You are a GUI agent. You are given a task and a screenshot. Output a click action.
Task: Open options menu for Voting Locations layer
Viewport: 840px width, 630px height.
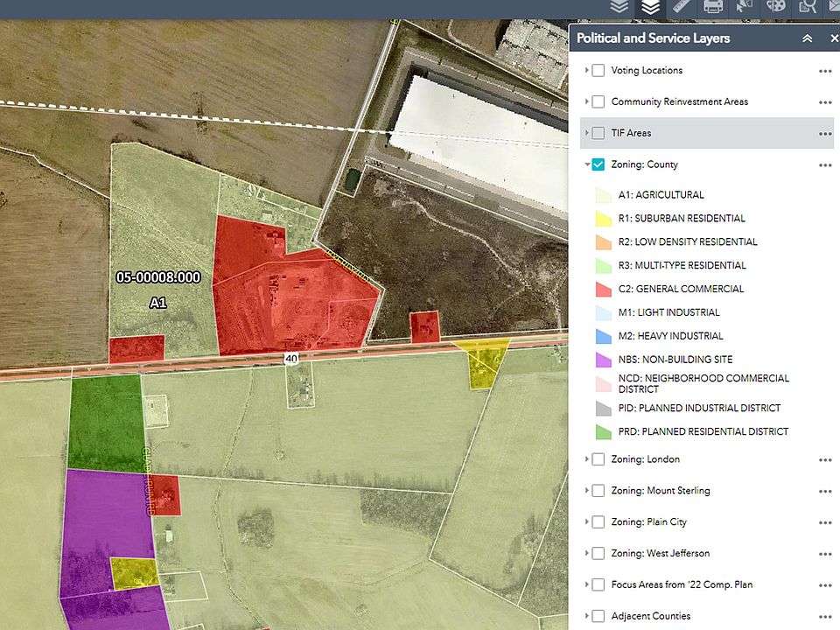point(824,71)
